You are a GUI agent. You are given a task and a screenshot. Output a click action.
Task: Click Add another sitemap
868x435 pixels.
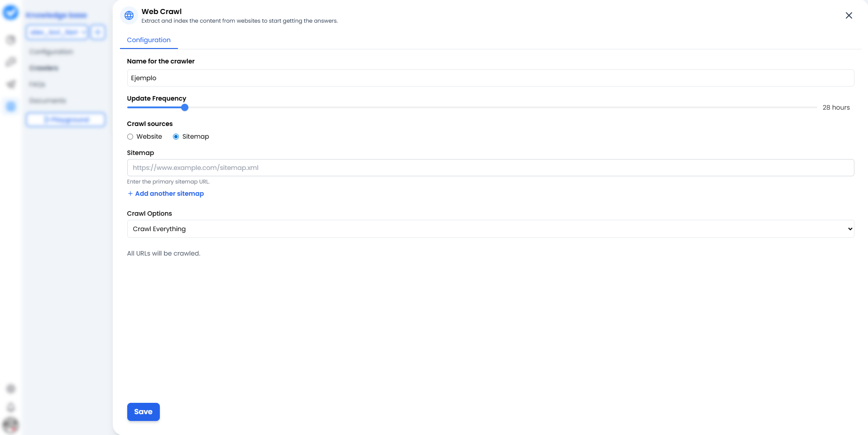165,193
